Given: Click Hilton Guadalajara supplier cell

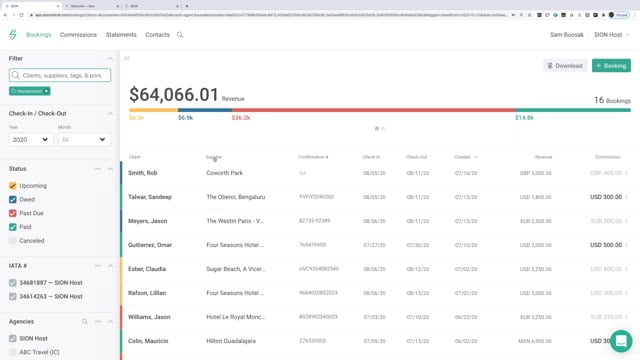Looking at the screenshot, I should pyautogui.click(x=231, y=341).
